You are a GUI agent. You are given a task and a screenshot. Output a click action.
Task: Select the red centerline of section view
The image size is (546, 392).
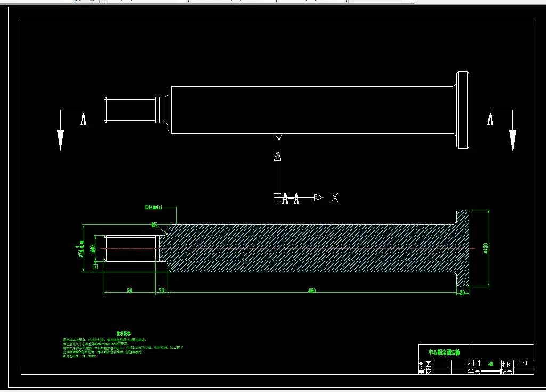(287, 248)
